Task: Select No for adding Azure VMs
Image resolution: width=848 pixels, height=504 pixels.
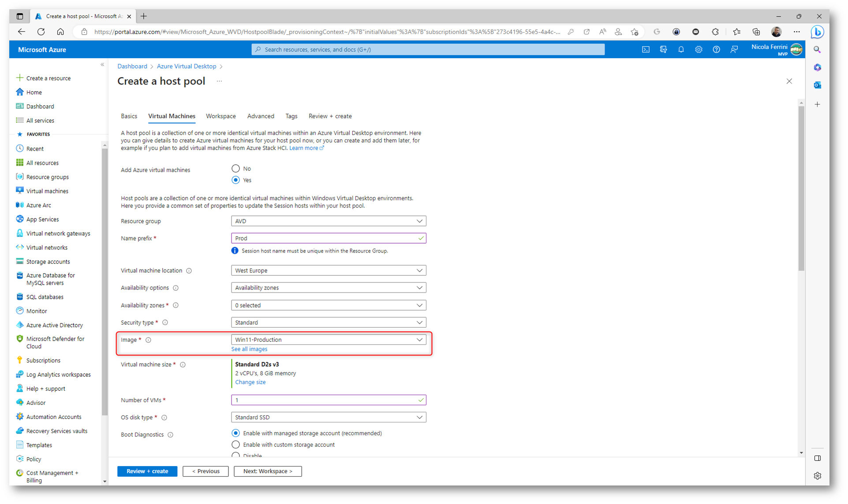Action: [x=236, y=169]
